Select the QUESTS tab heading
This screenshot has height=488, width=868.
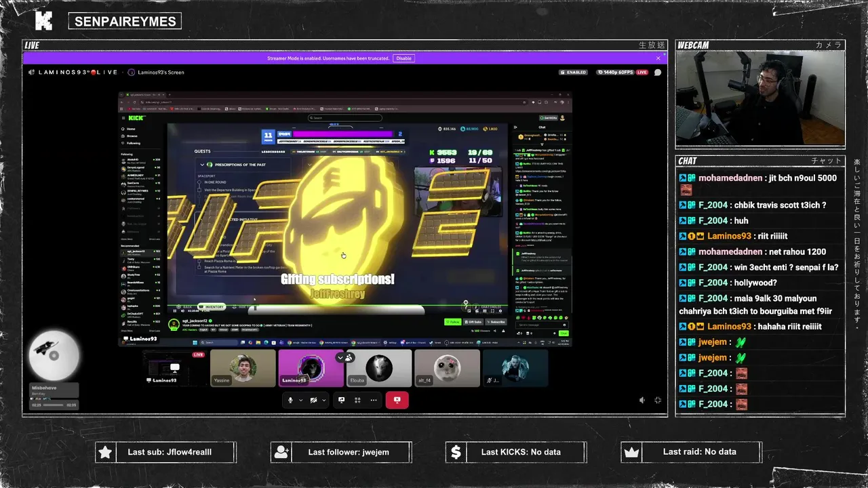202,151
